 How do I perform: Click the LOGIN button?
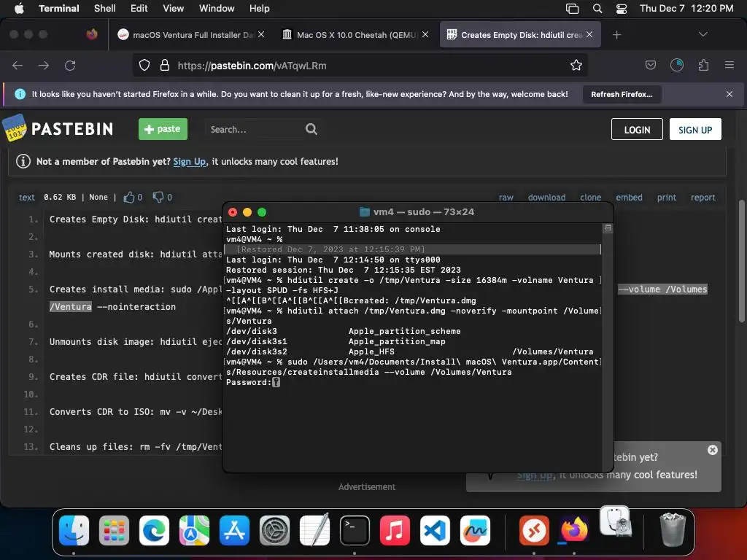[637, 130]
